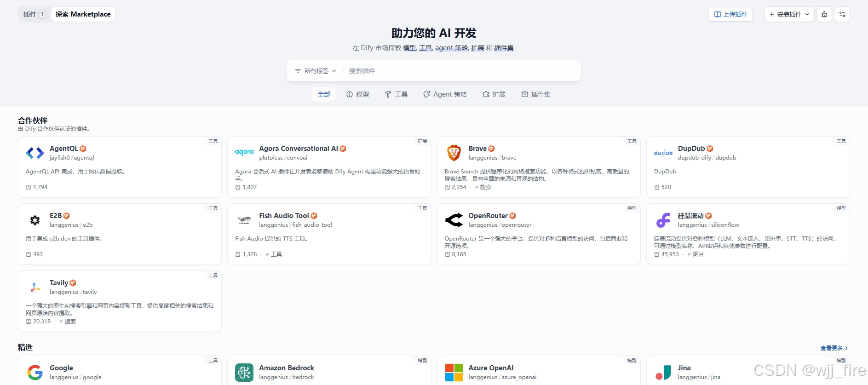The width and height of the screenshot is (868, 385).
Task: Click the Azure OpenAI logo
Action: (454, 372)
